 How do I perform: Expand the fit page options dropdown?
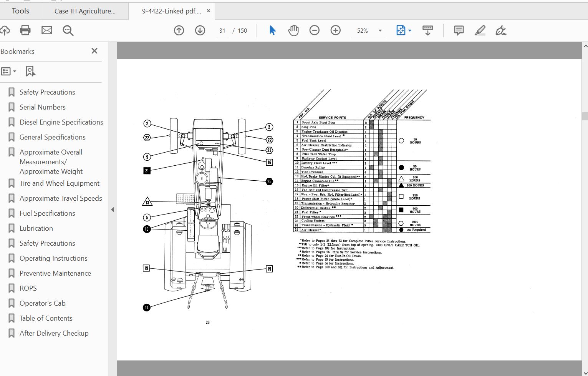tap(410, 31)
